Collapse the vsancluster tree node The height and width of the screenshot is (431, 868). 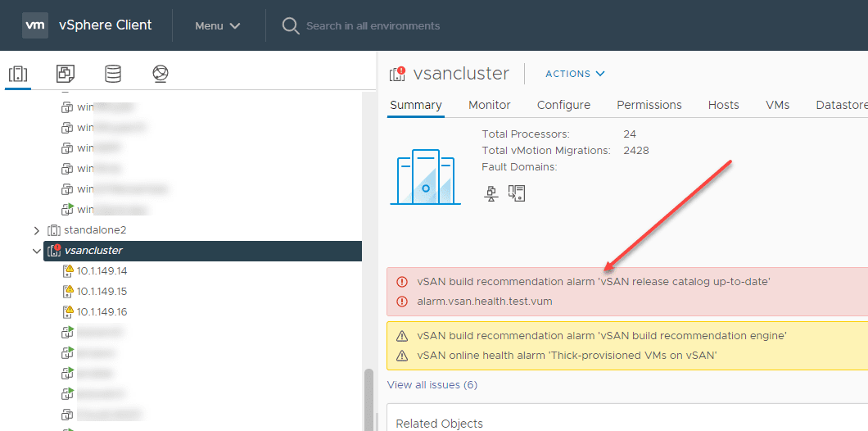coord(37,251)
